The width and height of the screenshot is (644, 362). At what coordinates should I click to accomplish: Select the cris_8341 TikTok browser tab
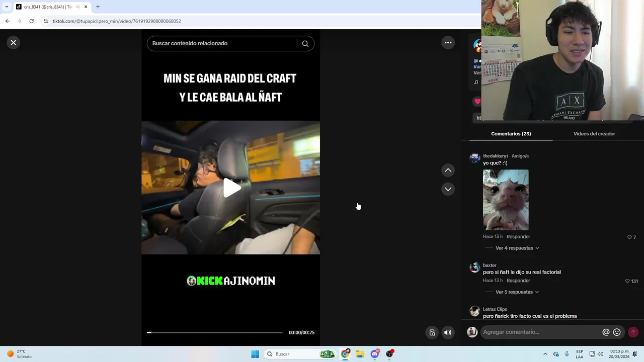(x=52, y=7)
